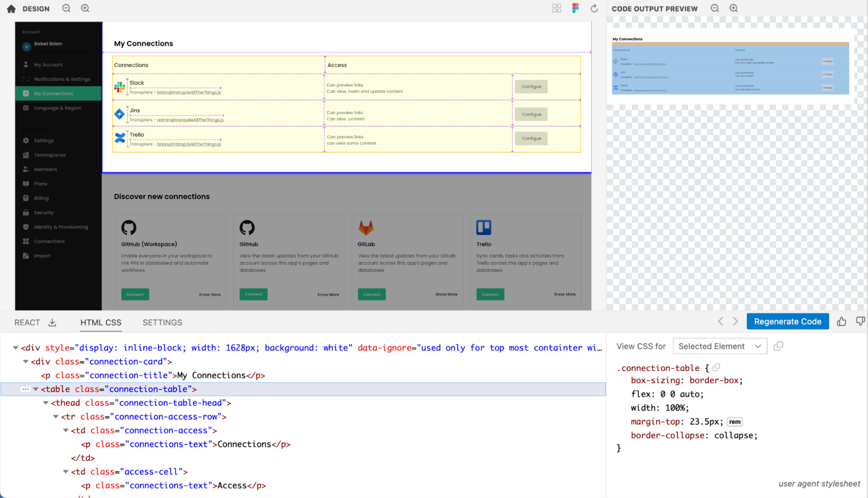Switch to the HTML CSS tab

click(101, 322)
